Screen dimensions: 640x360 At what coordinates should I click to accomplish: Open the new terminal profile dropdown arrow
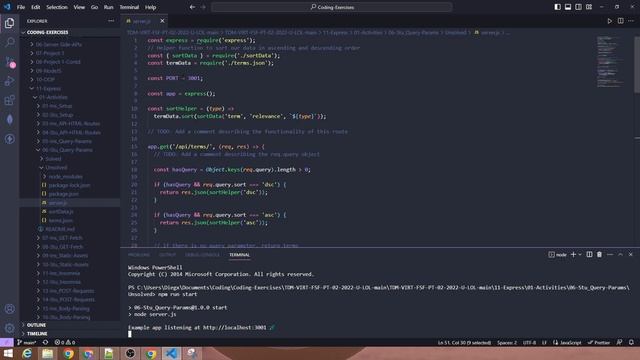(x=580, y=254)
